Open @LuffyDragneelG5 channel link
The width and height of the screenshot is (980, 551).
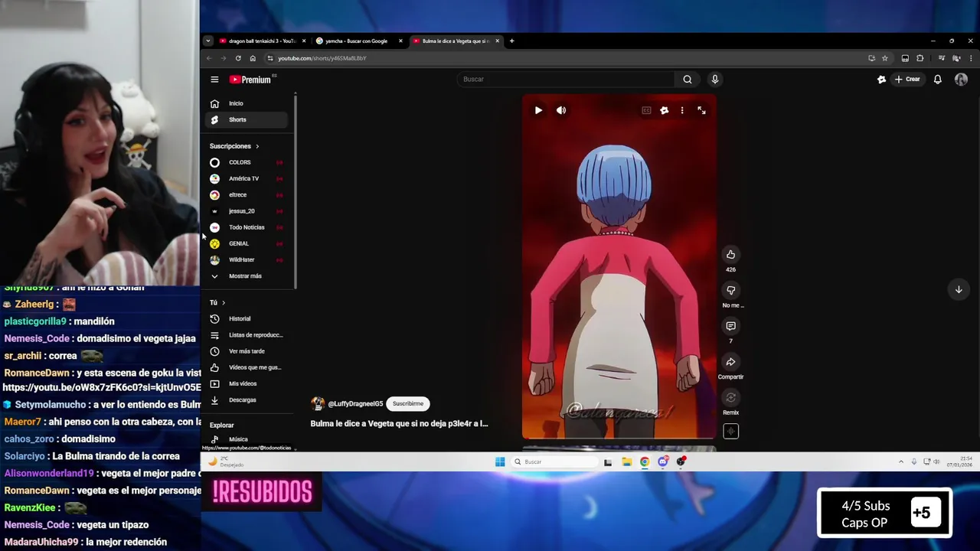(355, 404)
